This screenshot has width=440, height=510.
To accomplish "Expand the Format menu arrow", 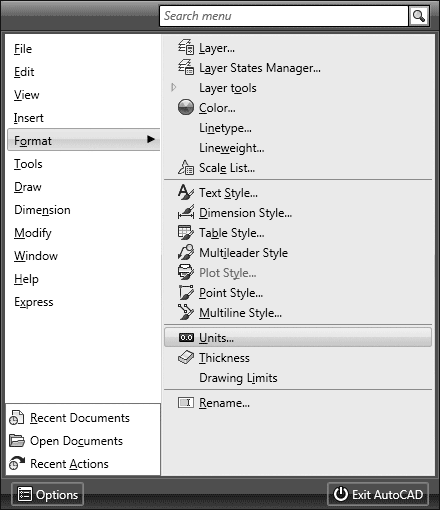I will tap(151, 139).
